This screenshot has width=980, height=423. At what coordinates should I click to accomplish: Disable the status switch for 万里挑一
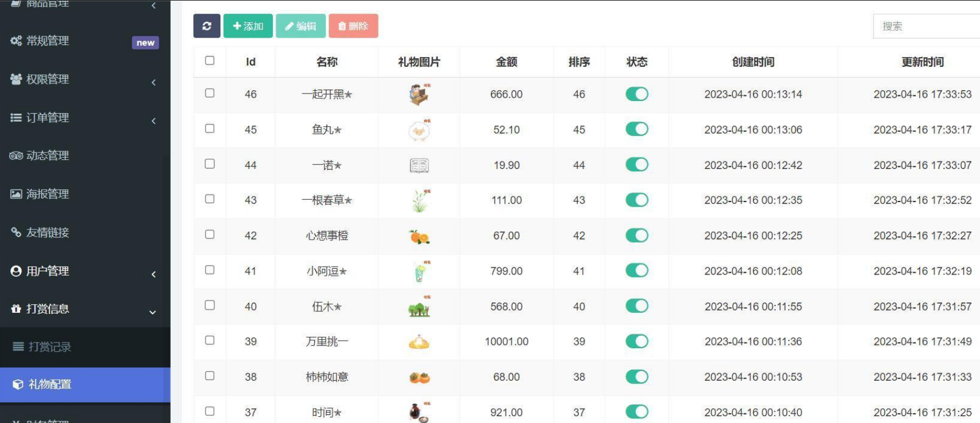pos(636,341)
